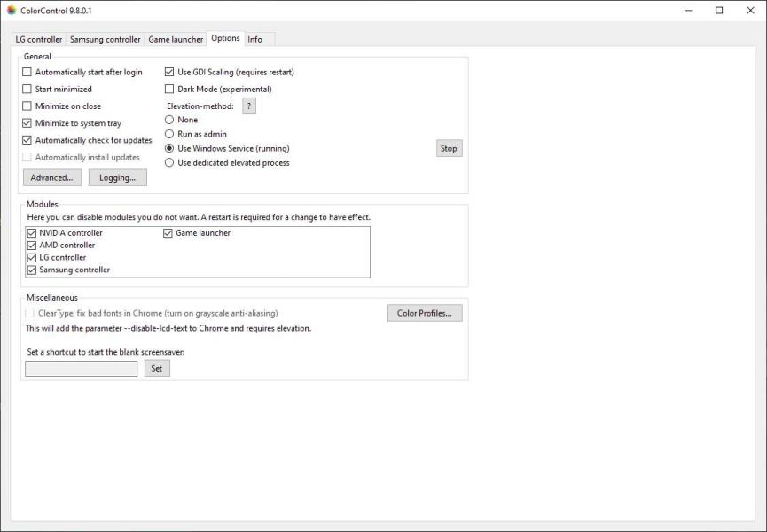Screen dimensions: 767x532
Task: Click the Modules restart notice text
Action: 199,217
